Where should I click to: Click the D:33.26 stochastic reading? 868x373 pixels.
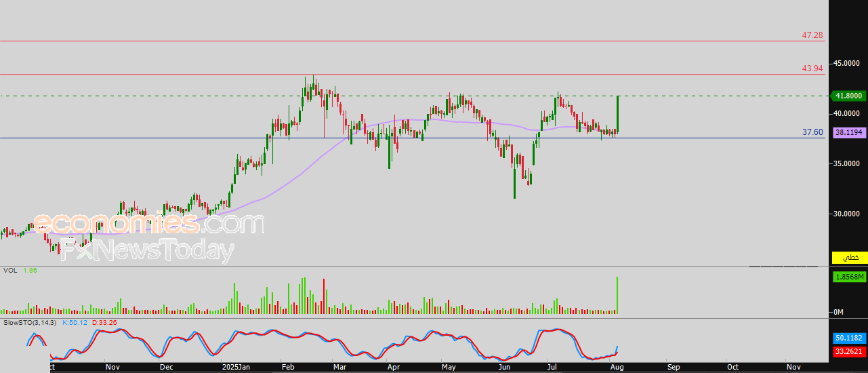[104, 322]
